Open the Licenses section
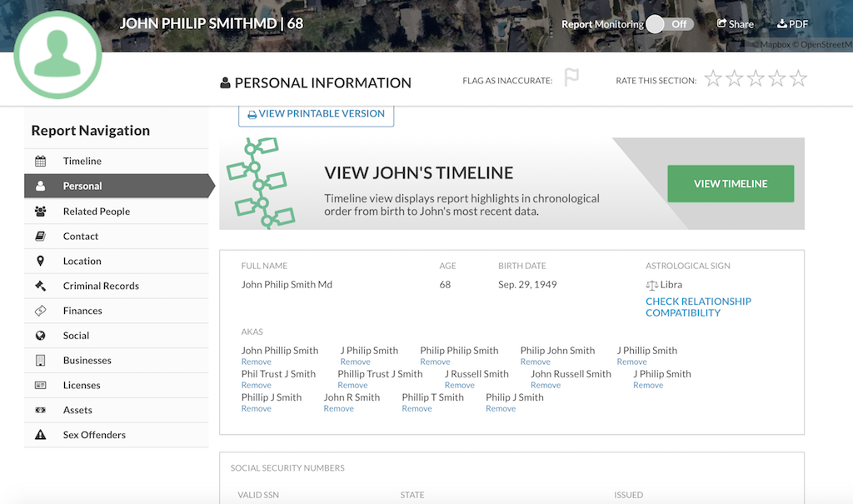Viewport: 853px width, 504px height. [x=117, y=386]
